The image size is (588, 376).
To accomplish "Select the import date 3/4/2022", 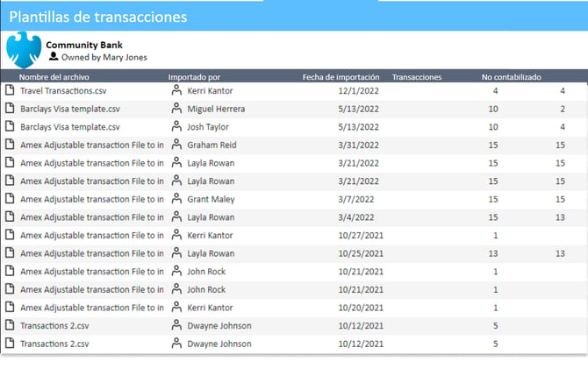I will (356, 217).
